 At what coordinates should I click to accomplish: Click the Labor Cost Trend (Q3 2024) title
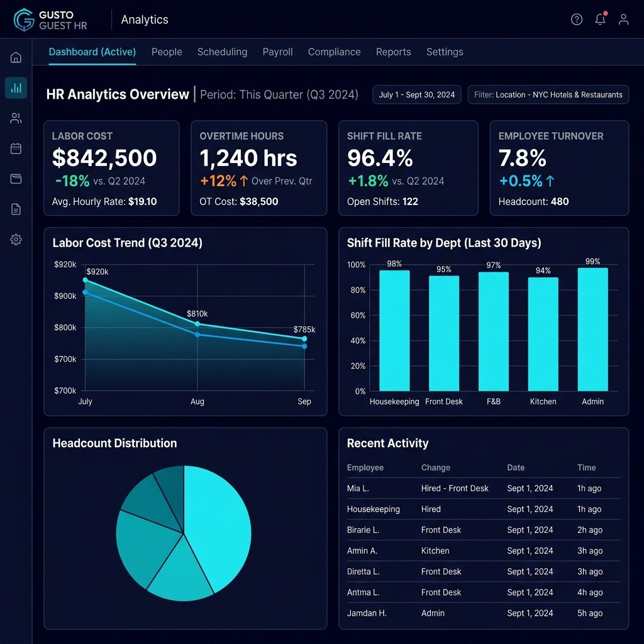(x=127, y=243)
